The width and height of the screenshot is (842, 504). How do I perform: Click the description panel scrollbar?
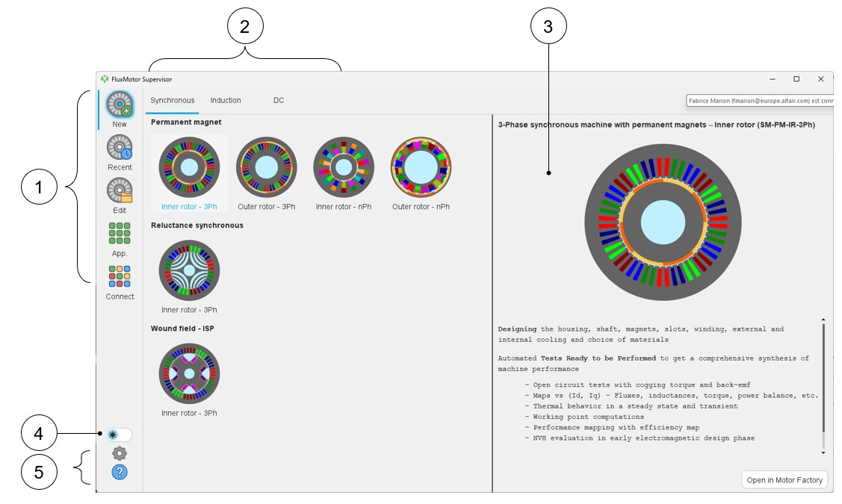click(823, 379)
